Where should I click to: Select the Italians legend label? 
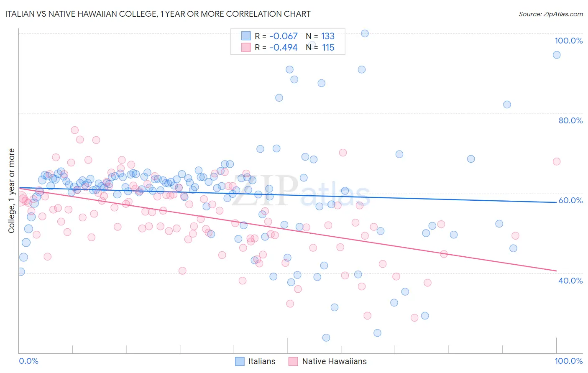(x=262, y=361)
